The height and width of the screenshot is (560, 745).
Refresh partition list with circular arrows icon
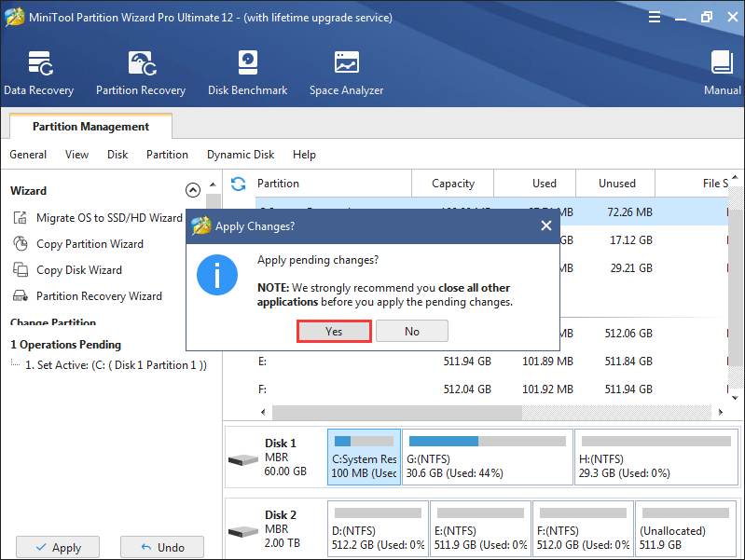[x=238, y=184]
